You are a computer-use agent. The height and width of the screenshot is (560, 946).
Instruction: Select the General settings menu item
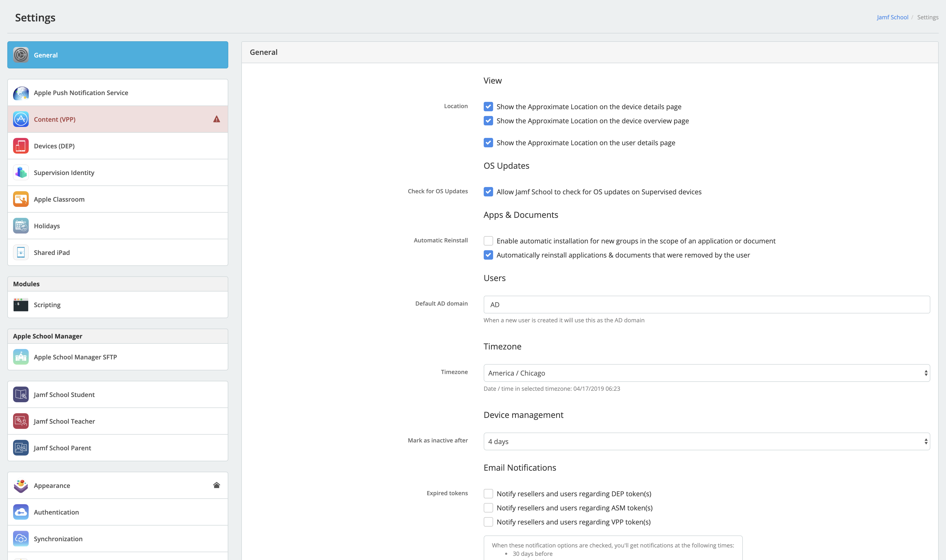pos(118,55)
